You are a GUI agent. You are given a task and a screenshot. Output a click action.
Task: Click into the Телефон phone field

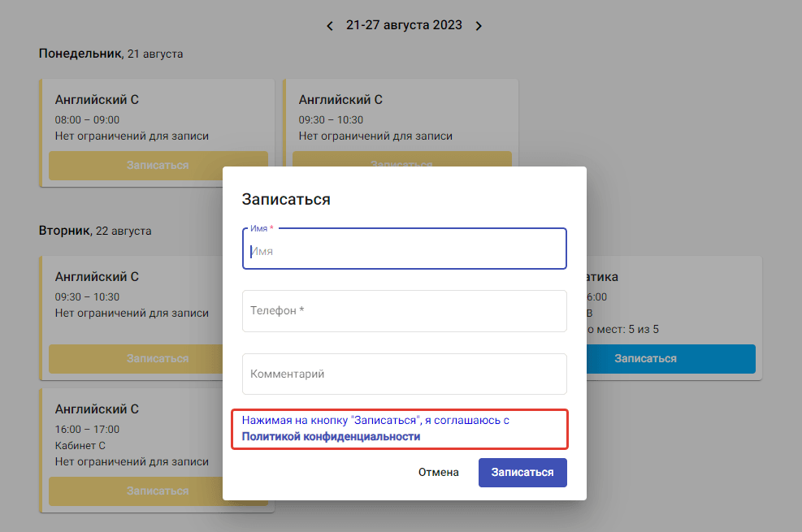(x=404, y=311)
